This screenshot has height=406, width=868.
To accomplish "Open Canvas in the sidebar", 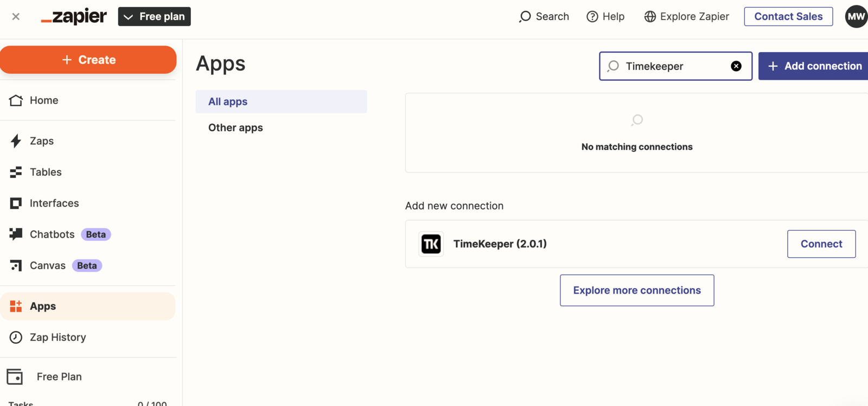I will tap(88, 265).
